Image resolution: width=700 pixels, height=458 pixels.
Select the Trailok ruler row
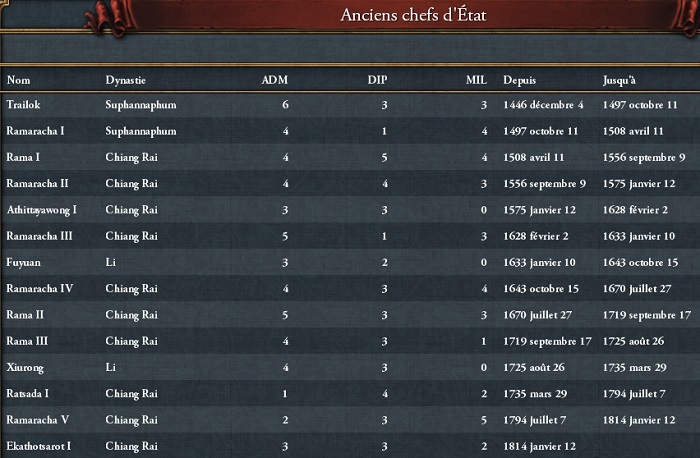(x=350, y=105)
